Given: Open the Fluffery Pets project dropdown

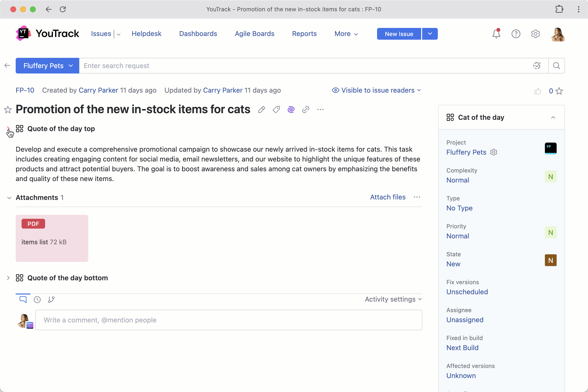Looking at the screenshot, I should 47,66.
